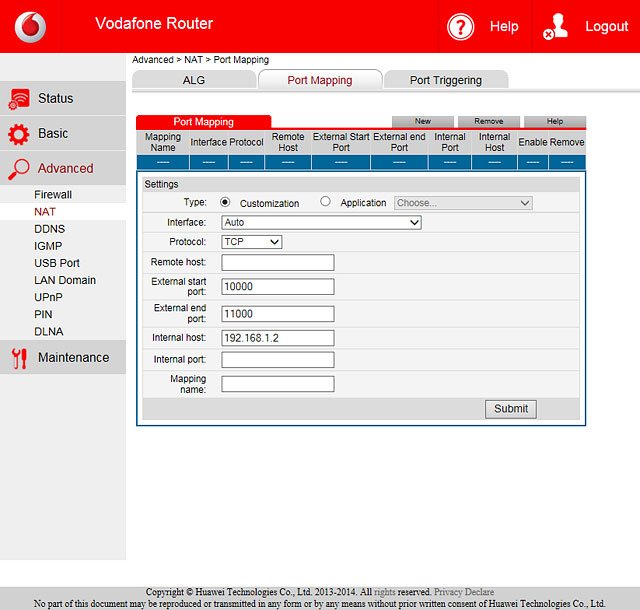Click the New button above the table
Image resolution: width=640 pixels, height=610 pixels.
(x=422, y=122)
